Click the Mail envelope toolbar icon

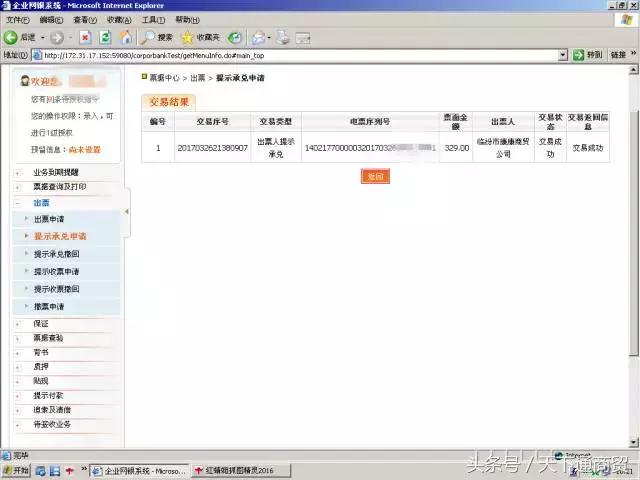coord(258,38)
